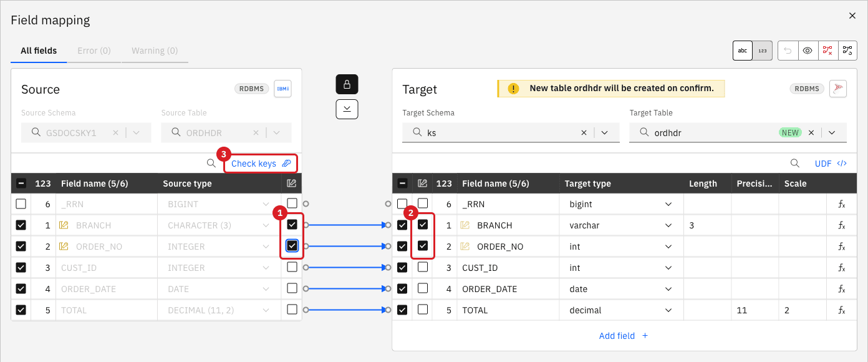
Task: Check source CUST_ID key checkbox
Action: [x=292, y=267]
